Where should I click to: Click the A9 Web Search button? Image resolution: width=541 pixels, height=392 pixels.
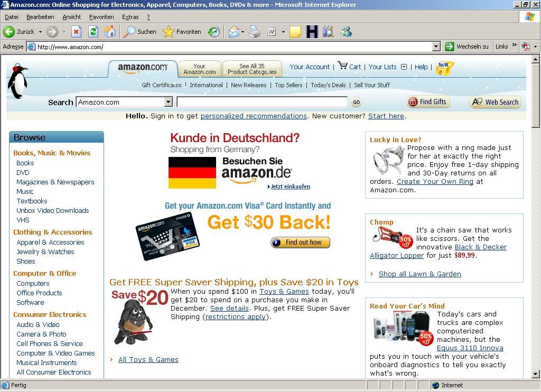pyautogui.click(x=495, y=102)
